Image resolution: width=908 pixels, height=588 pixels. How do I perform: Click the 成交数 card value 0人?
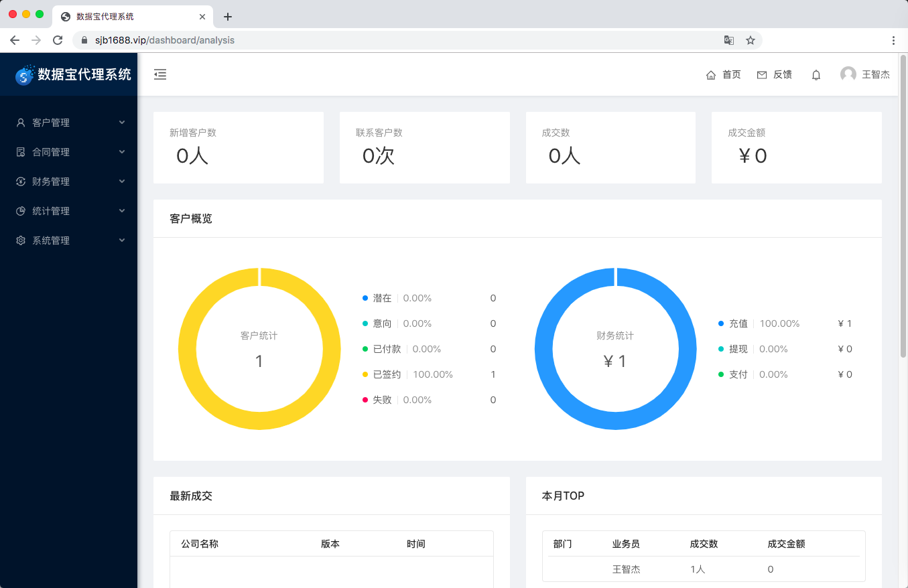564,156
